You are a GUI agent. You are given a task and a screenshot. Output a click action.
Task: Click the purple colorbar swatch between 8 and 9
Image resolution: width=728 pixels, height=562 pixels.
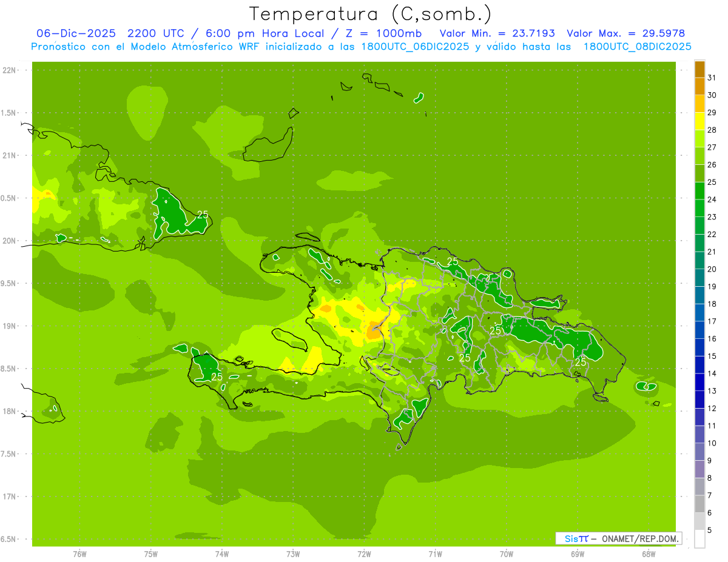coord(699,469)
